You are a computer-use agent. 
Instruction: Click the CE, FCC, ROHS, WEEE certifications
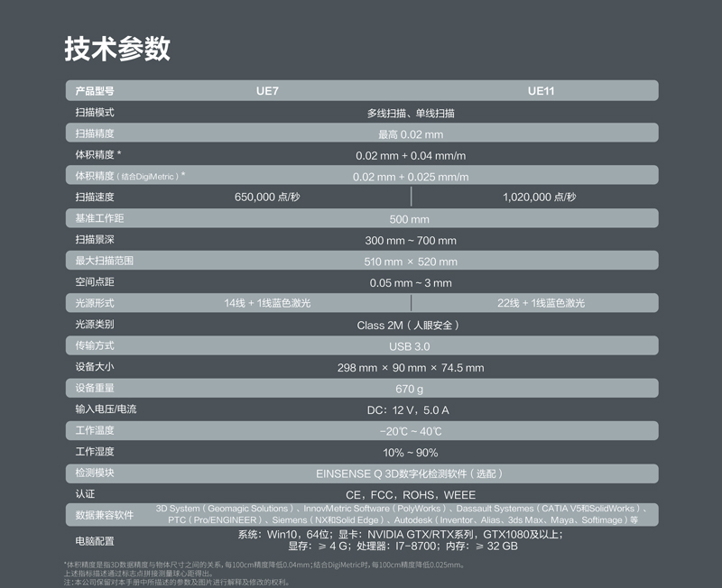[x=411, y=495]
